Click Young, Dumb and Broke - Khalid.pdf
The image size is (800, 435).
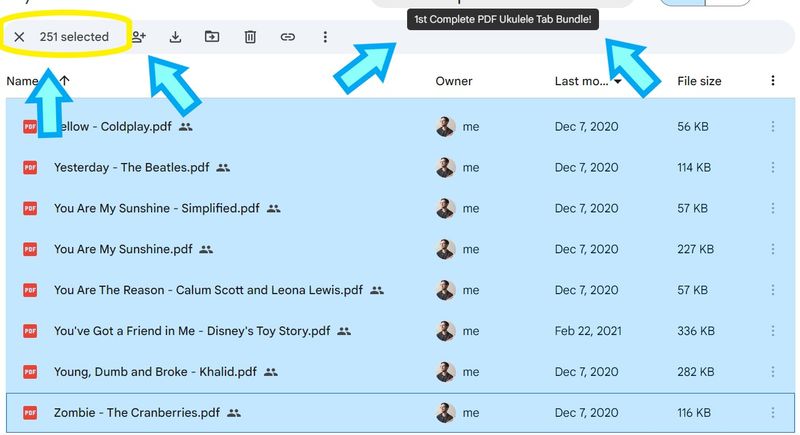click(x=155, y=371)
